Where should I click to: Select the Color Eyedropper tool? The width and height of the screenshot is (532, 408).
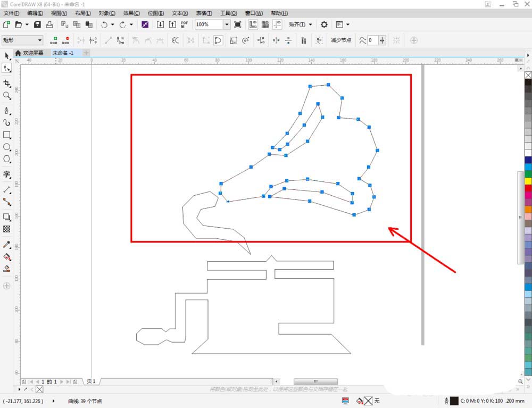tap(7, 245)
